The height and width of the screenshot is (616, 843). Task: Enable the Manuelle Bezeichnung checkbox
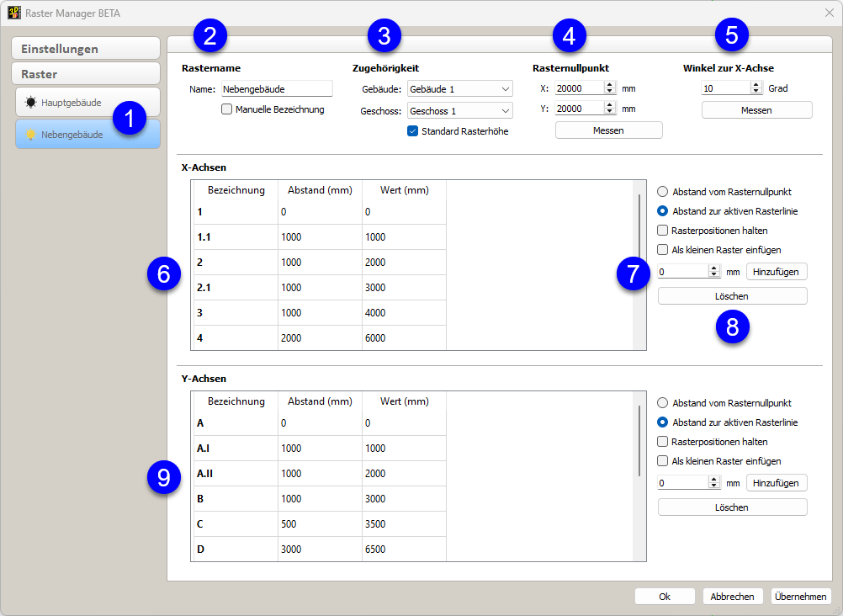(x=227, y=109)
